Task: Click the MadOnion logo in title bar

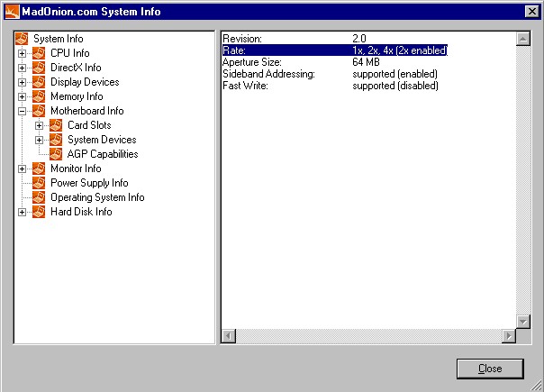Action: tap(12, 12)
